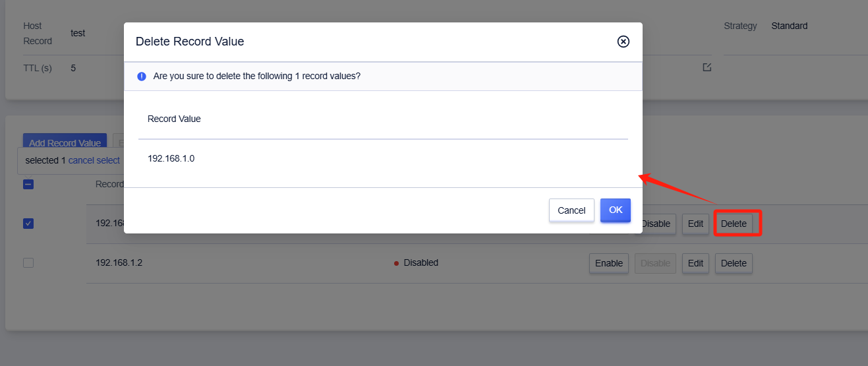Image resolution: width=868 pixels, height=366 pixels.
Task: Edit the first row record
Action: (x=696, y=224)
